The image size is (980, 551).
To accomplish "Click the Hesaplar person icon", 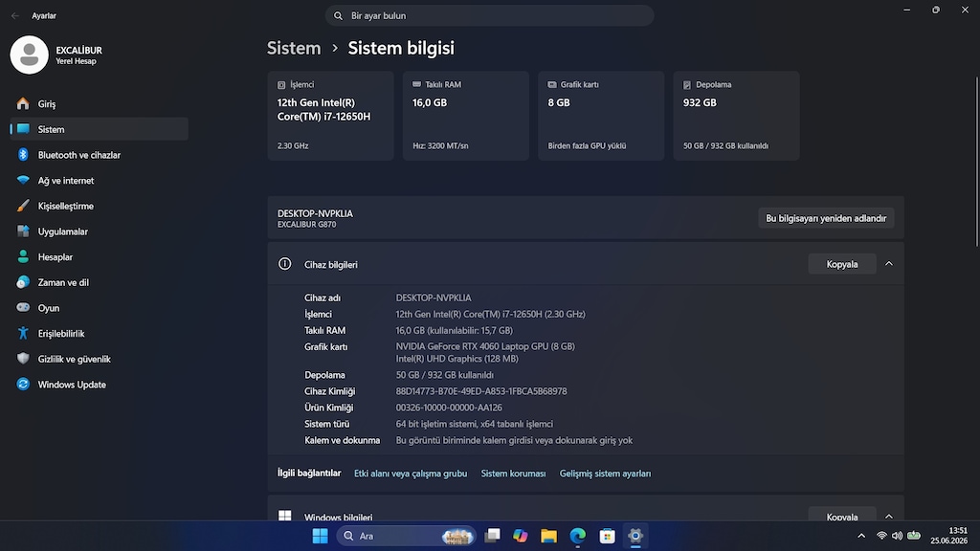I will [23, 256].
